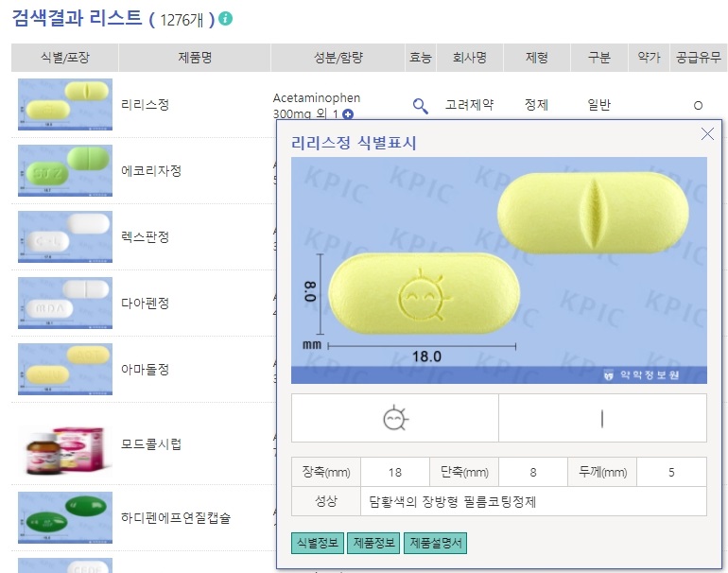Expand ingredients with the blue plus icon

click(x=348, y=114)
